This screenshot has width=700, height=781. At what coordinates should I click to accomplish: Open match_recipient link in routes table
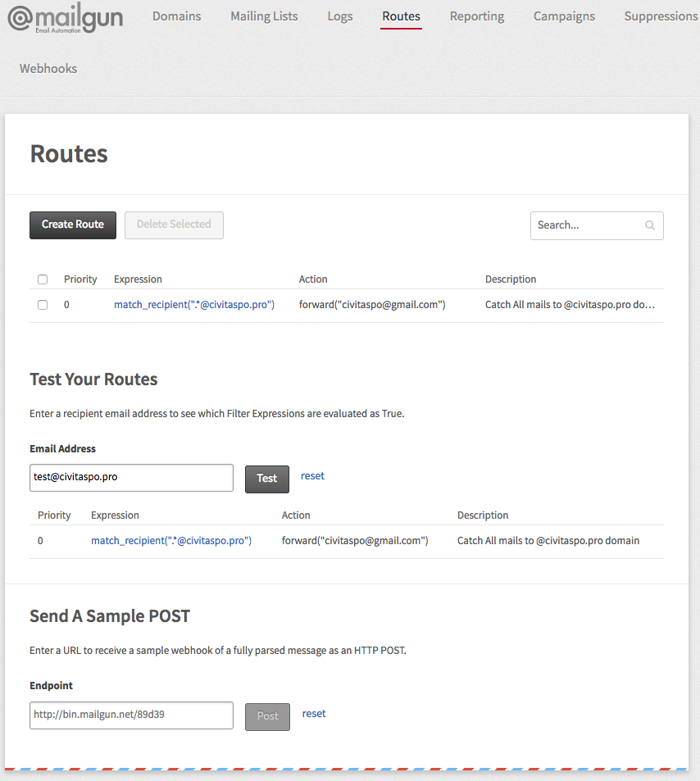coord(194,305)
